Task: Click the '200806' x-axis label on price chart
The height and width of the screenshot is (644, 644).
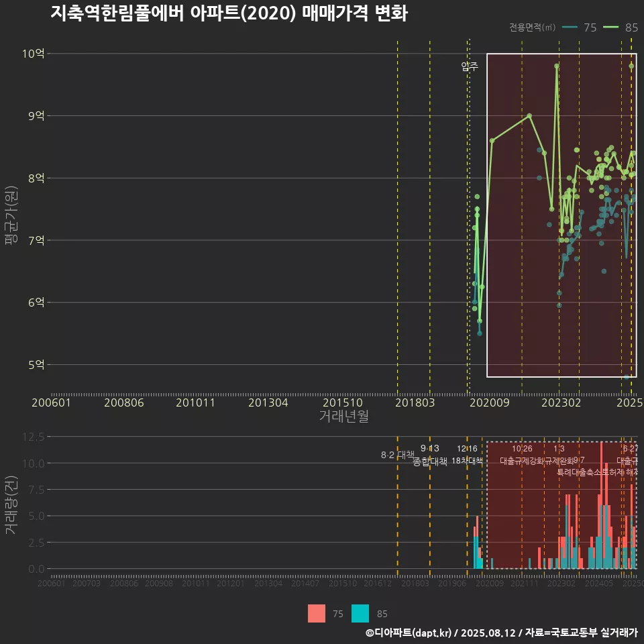Action: tap(123, 402)
